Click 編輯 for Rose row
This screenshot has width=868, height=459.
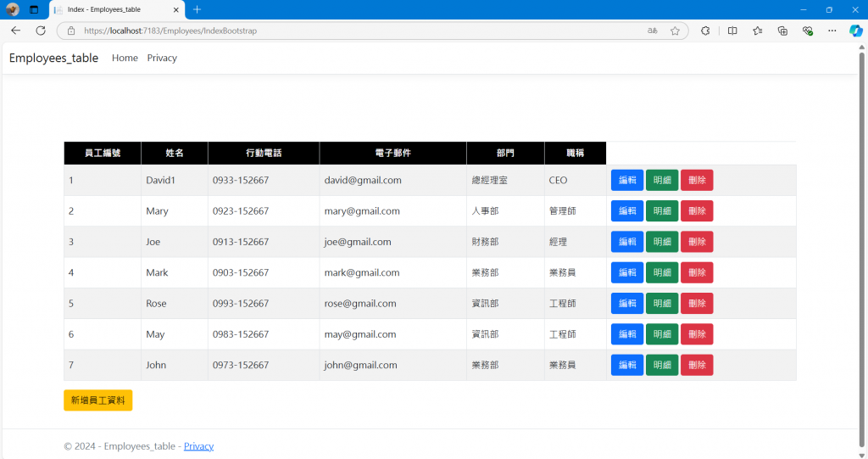coord(627,303)
